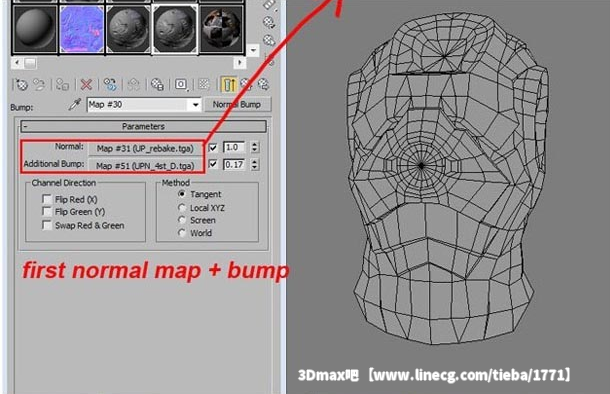Select the Local XYZ method
The image size is (610, 394).
pyautogui.click(x=182, y=208)
